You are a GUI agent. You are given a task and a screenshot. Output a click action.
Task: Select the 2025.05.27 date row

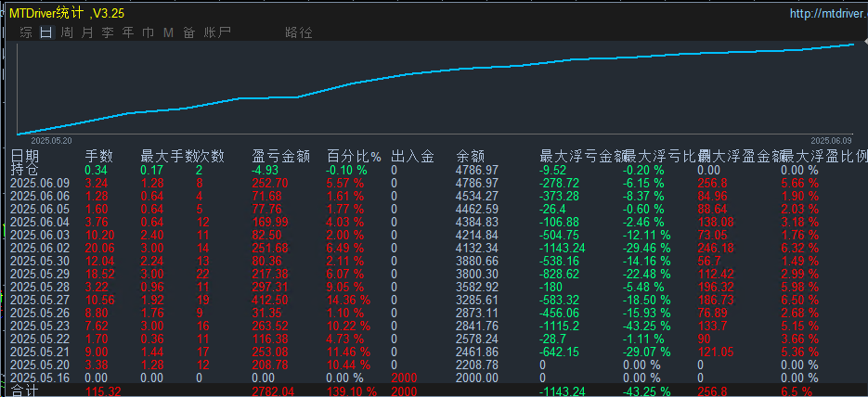[41, 300]
